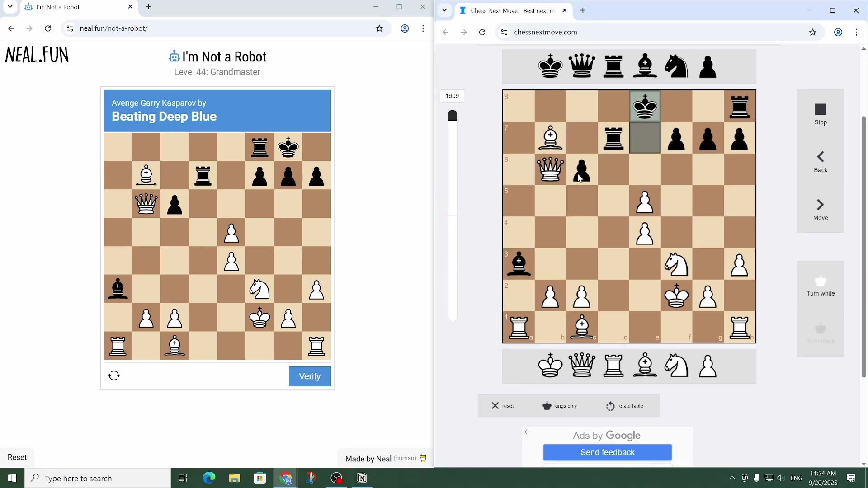Image resolution: width=868 pixels, height=488 pixels.
Task: Set Turn white option
Action: [x=821, y=285]
